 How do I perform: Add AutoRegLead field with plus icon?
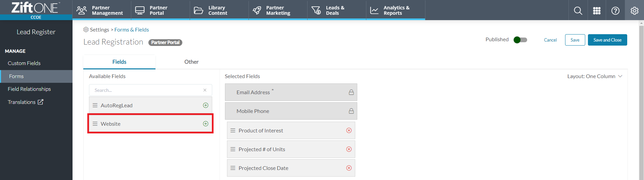click(205, 105)
